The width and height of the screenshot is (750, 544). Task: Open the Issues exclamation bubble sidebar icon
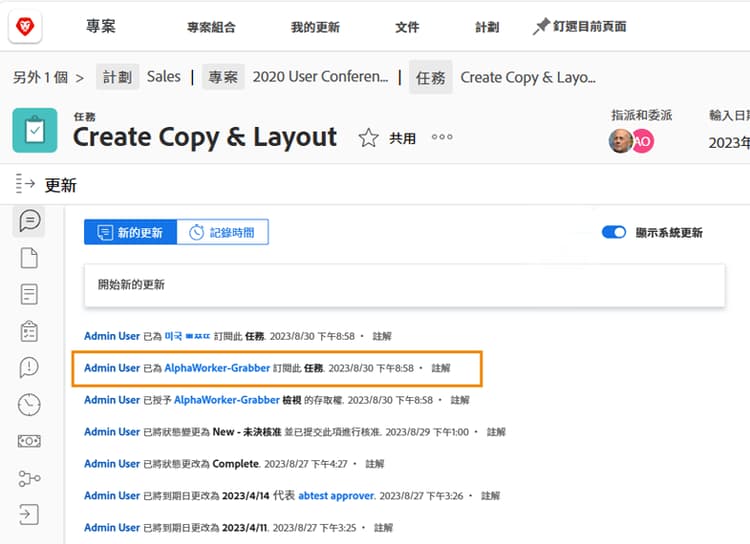point(29,367)
